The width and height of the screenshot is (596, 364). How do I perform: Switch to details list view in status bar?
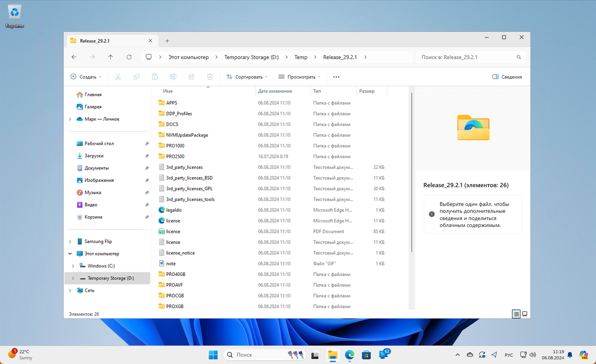(x=516, y=314)
